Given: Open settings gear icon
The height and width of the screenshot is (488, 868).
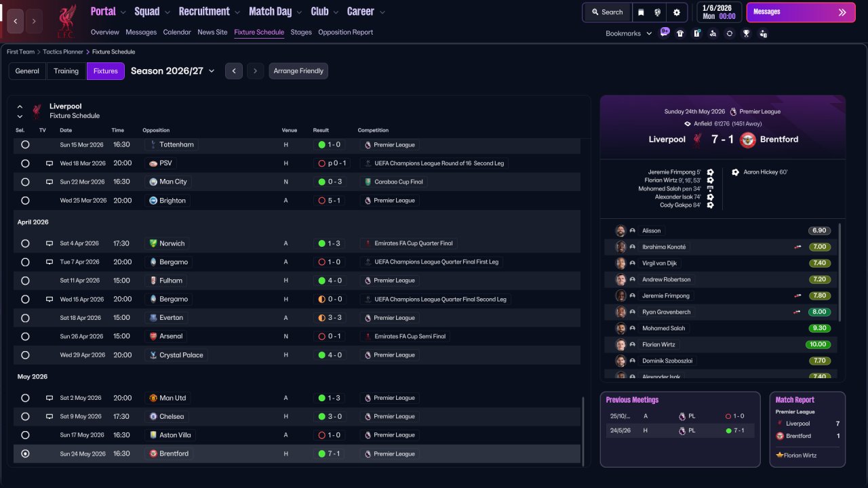Looking at the screenshot, I should (x=676, y=12).
